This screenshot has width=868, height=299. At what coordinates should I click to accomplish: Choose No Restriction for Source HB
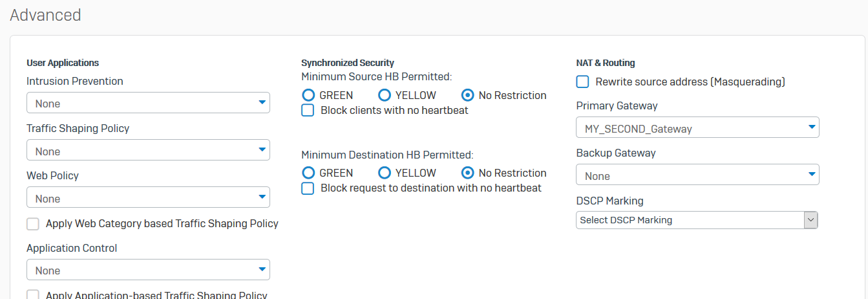468,95
